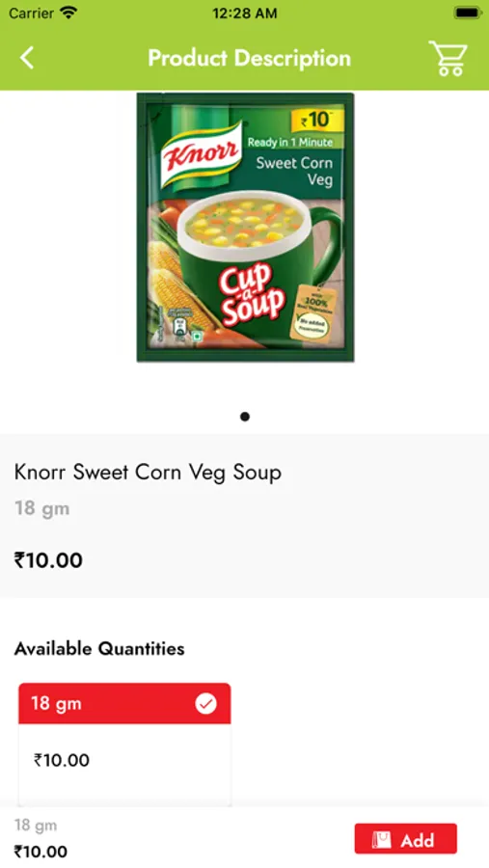The image size is (489, 868).
Task: Tap the back arrow icon
Action: tap(27, 58)
